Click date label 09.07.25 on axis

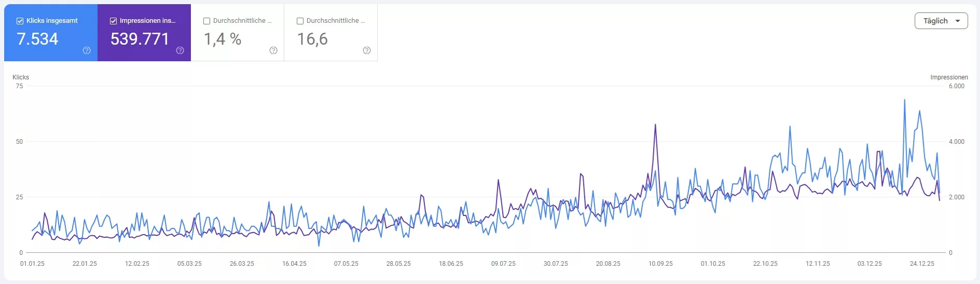coord(503,264)
